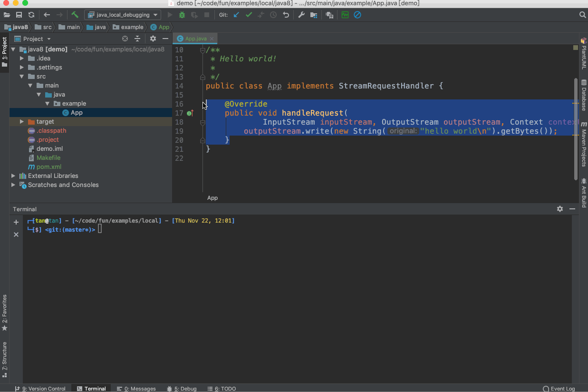
Task: Open Maven Projects side panel
Action: pyautogui.click(x=584, y=145)
